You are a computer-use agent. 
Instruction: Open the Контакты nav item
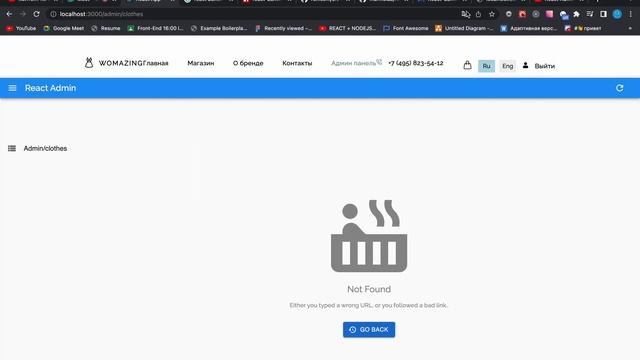click(297, 63)
